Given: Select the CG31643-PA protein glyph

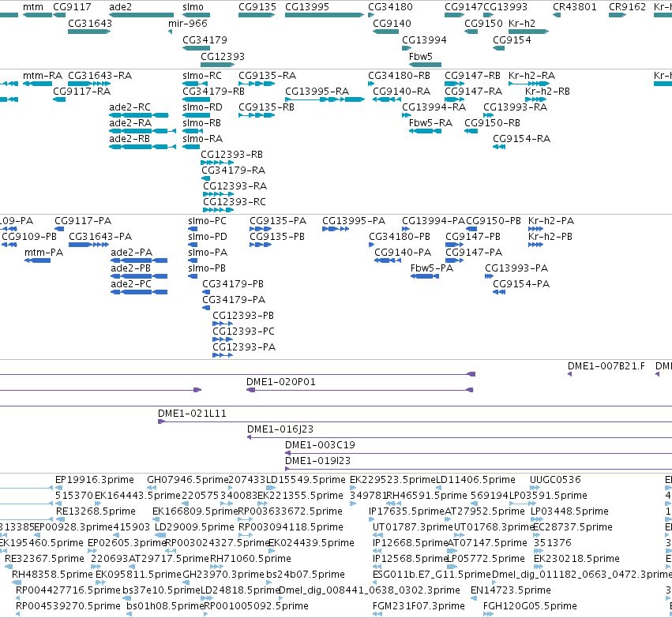Looking at the screenshot, I should pyautogui.click(x=88, y=245).
